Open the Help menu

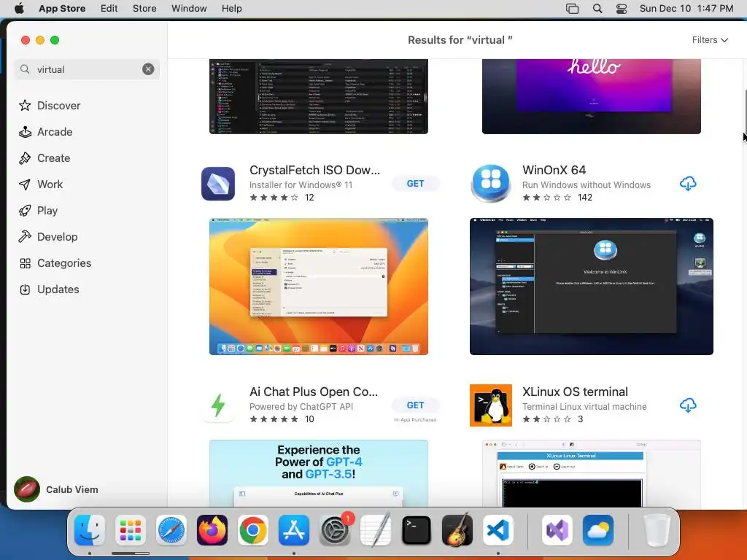tap(231, 9)
